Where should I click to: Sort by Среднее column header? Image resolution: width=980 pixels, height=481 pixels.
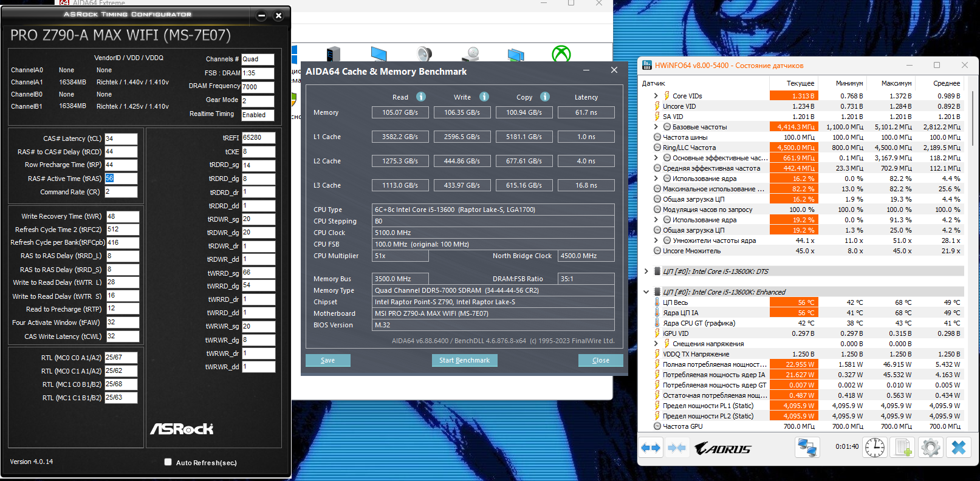939,83
